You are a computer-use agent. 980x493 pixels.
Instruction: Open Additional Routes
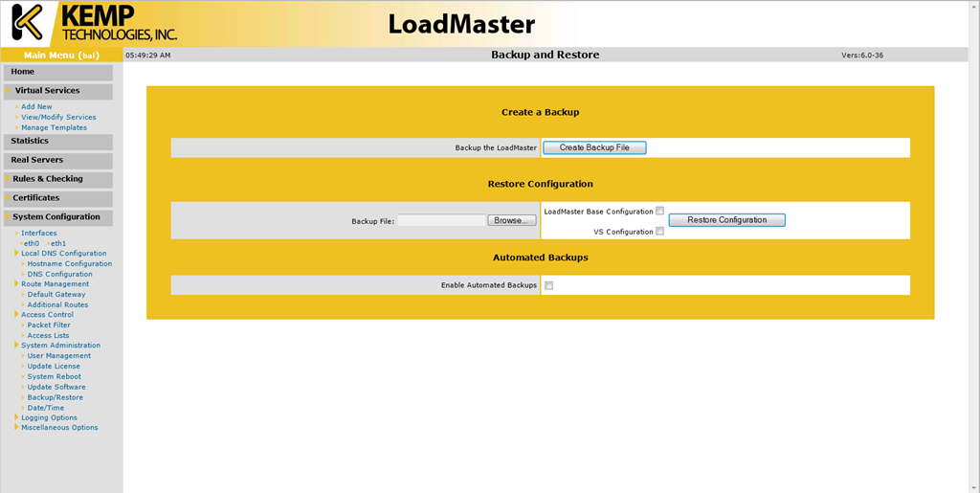click(58, 305)
